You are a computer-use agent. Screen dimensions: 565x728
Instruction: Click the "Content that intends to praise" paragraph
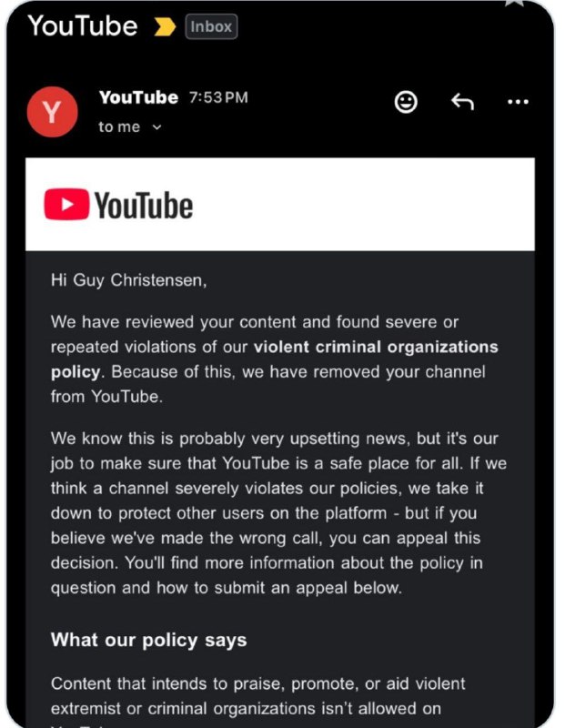(x=257, y=694)
